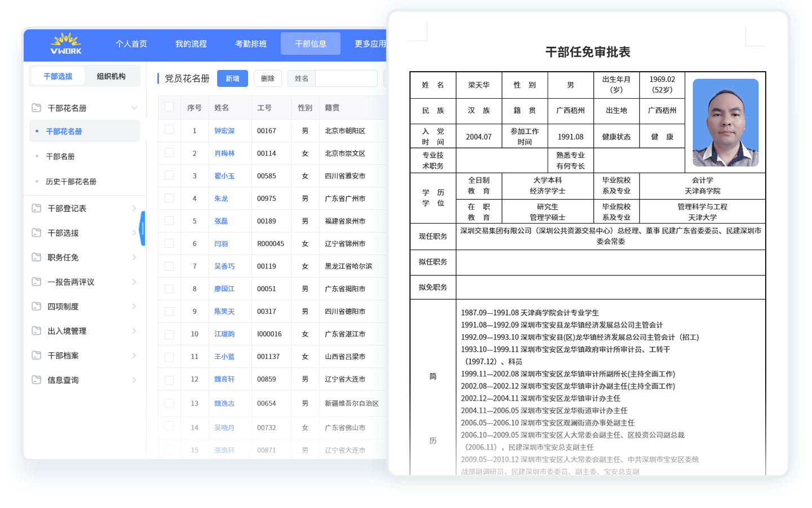Check the row for 钟宏深
This screenshot has height=508, width=812.
tap(169, 130)
